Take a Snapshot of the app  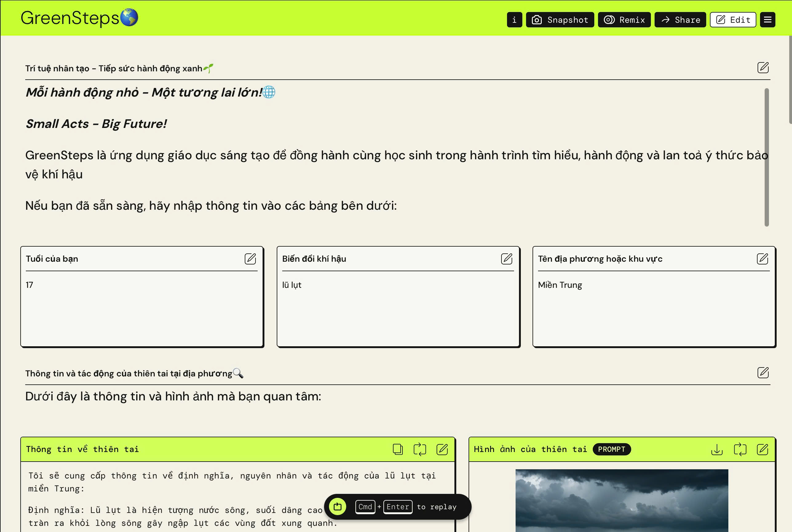coord(560,20)
